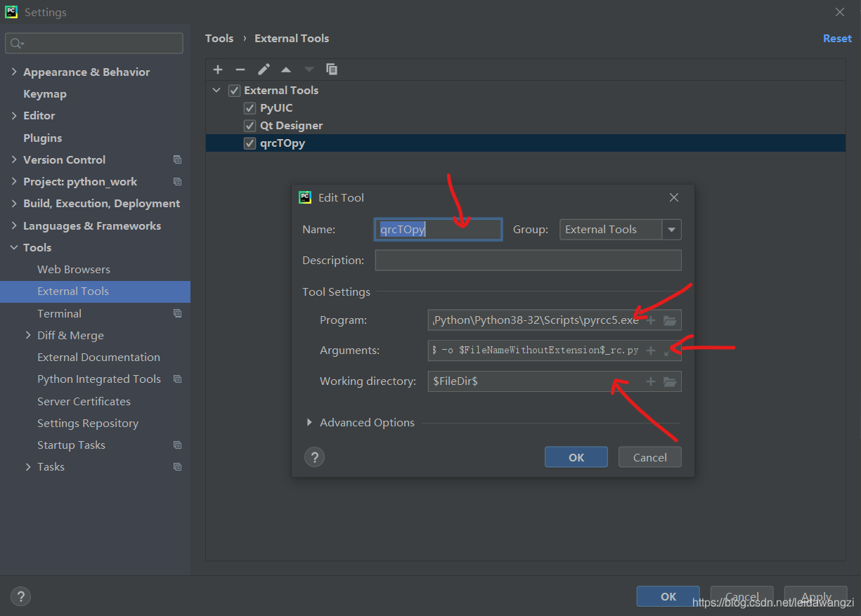The width and height of the screenshot is (861, 616).
Task: Toggle the Qt Designer checkbox
Action: [x=250, y=126]
